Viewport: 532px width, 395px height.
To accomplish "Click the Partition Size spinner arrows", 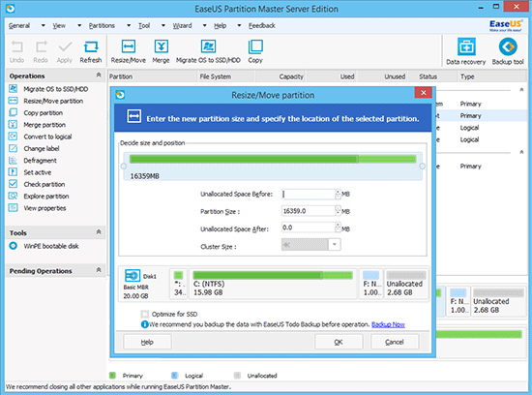I will [338, 211].
